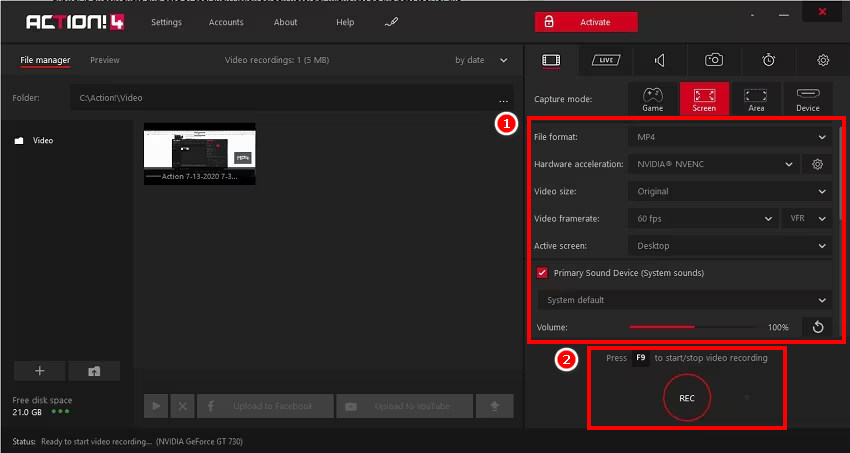Open the System default sound dropdown
The height and width of the screenshot is (453, 850).
[685, 300]
